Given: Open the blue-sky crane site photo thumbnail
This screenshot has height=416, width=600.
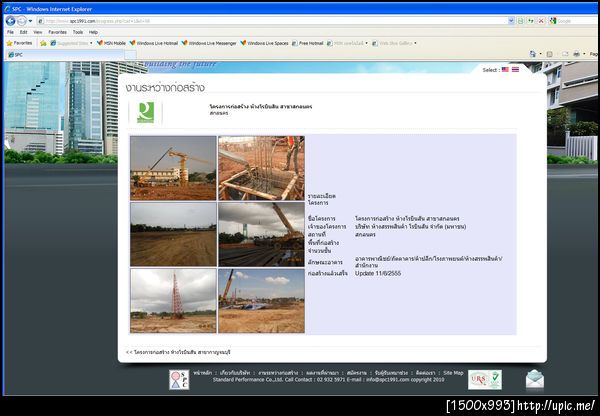Looking at the screenshot, I should point(262,300).
